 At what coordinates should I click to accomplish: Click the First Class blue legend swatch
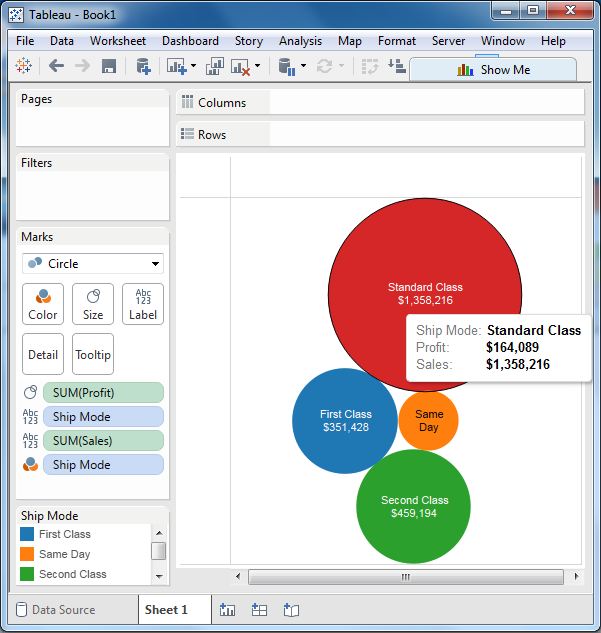(27, 534)
